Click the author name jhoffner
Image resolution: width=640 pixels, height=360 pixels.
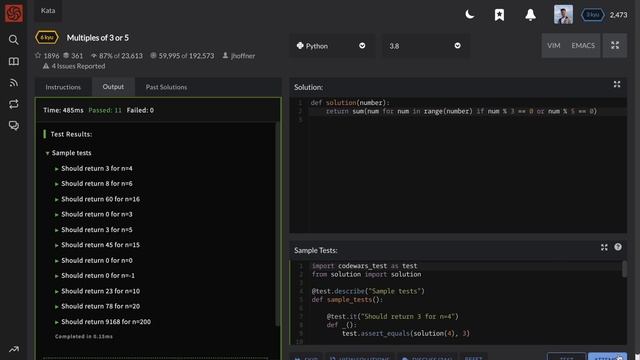point(243,56)
